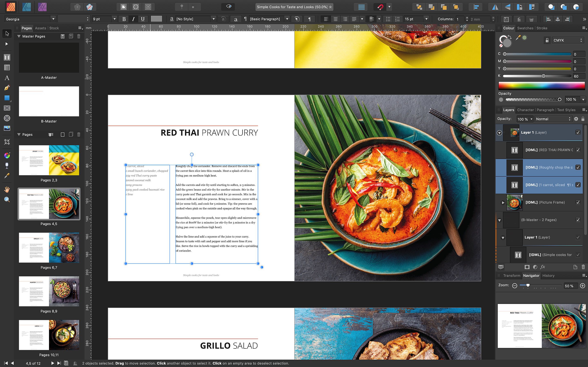Click Navigator tab in bottom panel
This screenshot has width=588, height=367.
[532, 276]
